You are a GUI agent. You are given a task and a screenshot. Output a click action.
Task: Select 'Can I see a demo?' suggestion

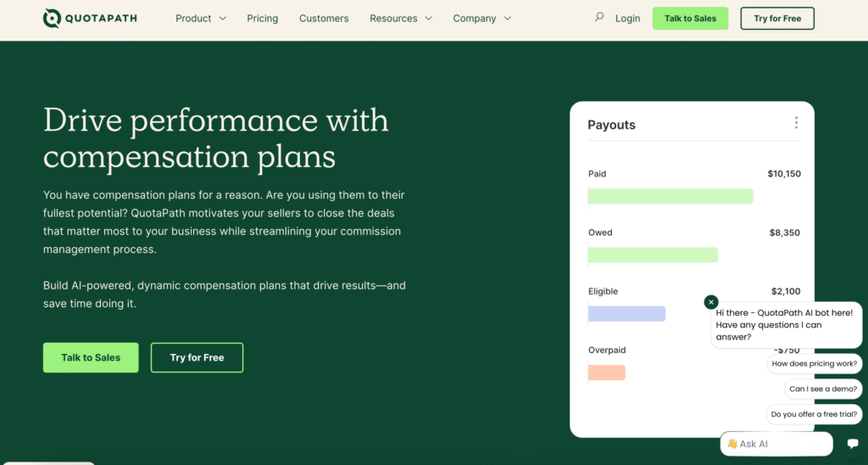pos(823,389)
